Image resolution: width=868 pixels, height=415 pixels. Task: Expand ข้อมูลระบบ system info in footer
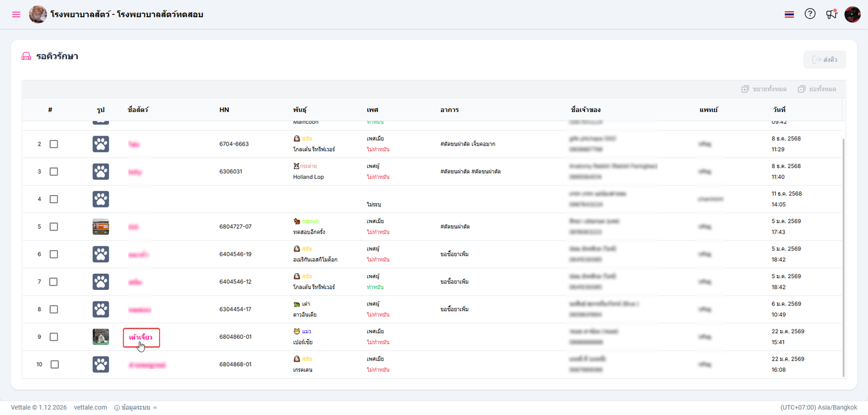click(135, 408)
